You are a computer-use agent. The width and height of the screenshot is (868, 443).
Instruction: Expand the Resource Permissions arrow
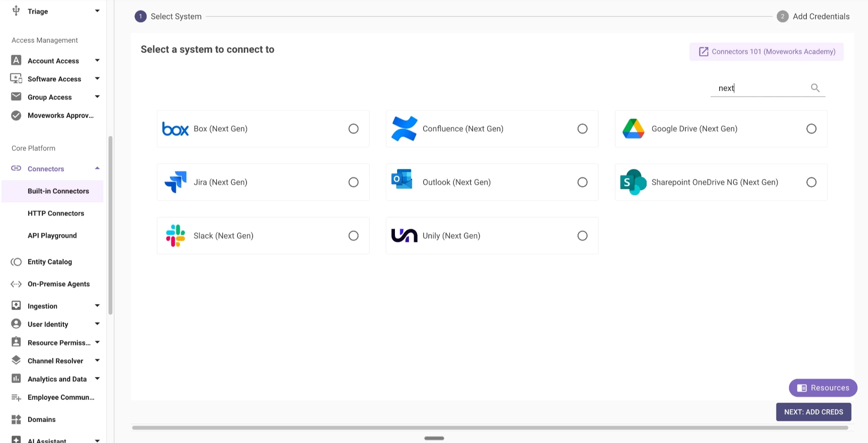[x=97, y=342]
